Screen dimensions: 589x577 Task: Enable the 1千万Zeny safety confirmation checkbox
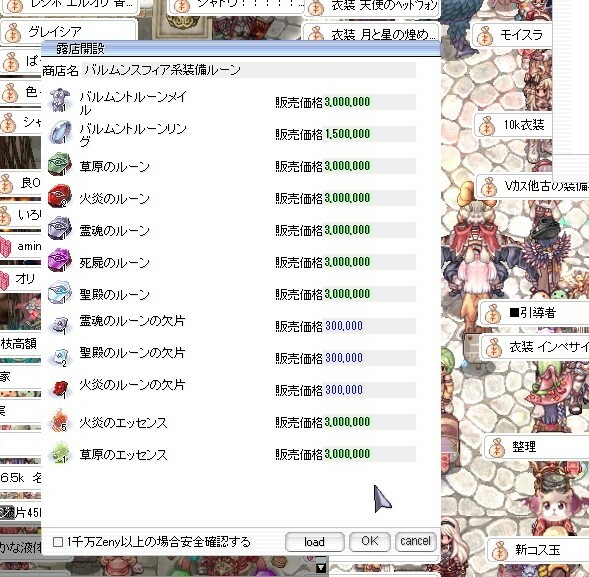57,542
